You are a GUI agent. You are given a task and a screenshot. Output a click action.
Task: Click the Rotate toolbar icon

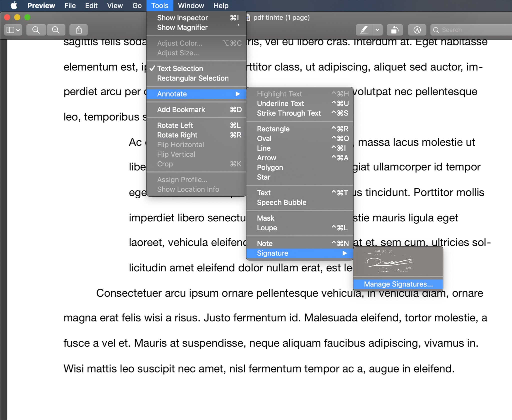[395, 30]
